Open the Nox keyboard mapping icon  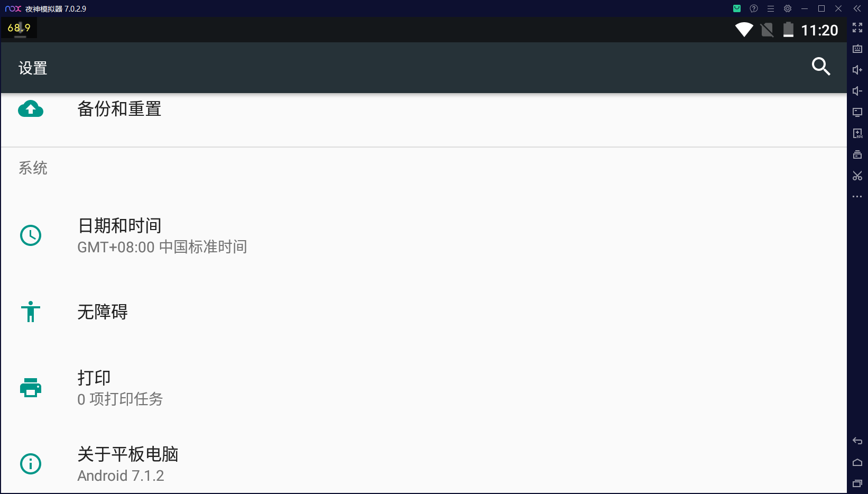click(x=857, y=49)
